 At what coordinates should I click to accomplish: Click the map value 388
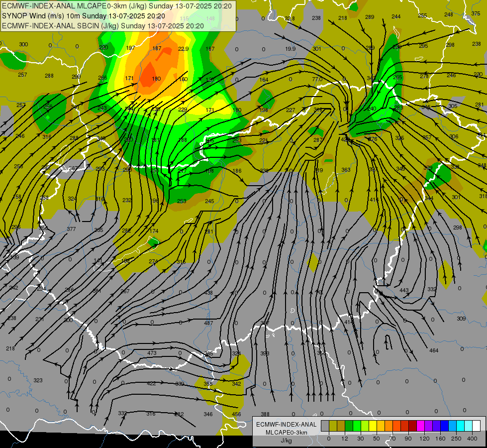click(265, 414)
